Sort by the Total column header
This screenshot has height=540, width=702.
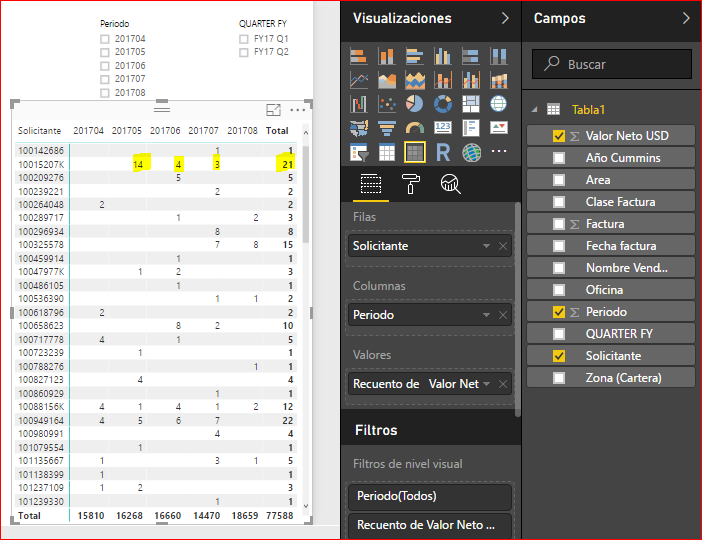tap(277, 131)
